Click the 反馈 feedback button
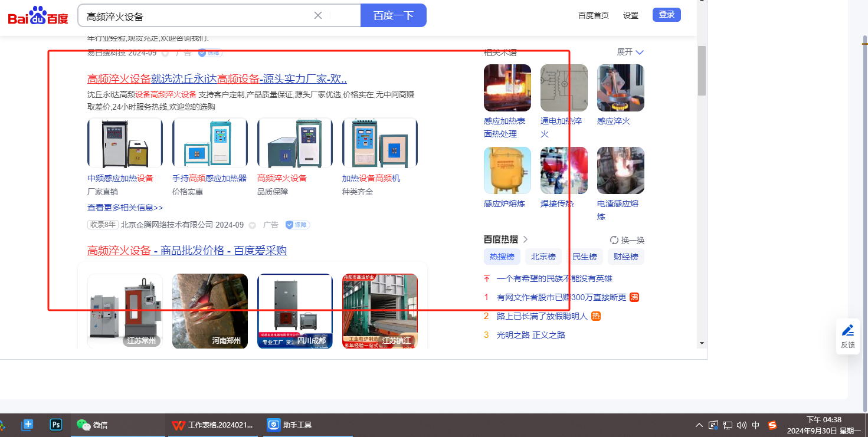 click(x=848, y=337)
